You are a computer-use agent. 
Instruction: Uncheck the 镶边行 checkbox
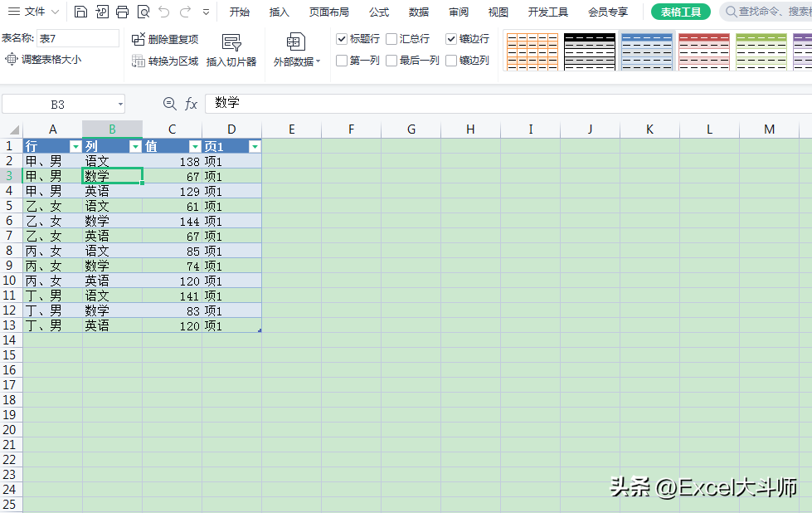[x=451, y=39]
